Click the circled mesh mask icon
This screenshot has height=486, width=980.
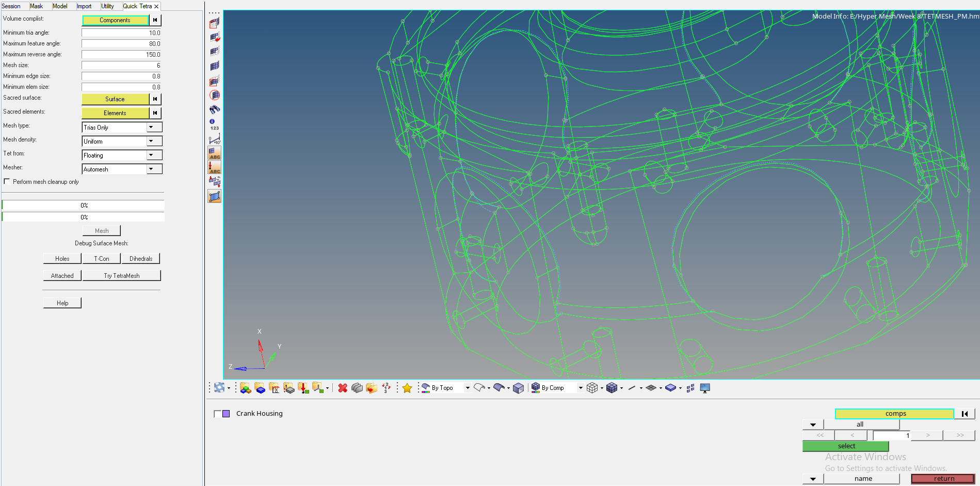click(x=215, y=95)
